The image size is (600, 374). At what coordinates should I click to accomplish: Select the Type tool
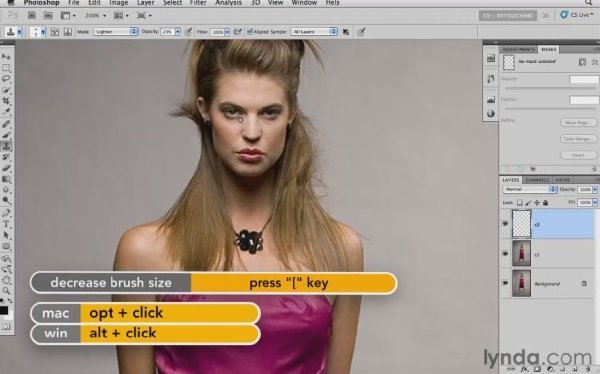click(6, 224)
